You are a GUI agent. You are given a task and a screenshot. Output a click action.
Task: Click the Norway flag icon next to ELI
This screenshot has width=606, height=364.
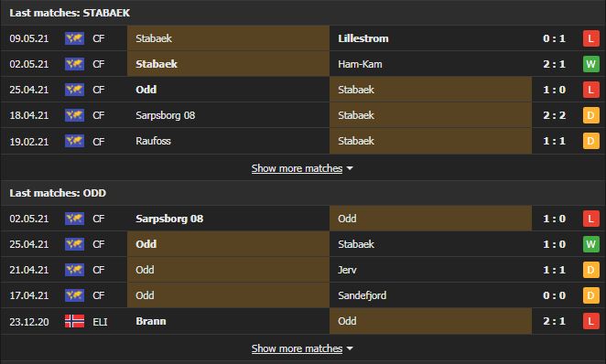[74, 321]
